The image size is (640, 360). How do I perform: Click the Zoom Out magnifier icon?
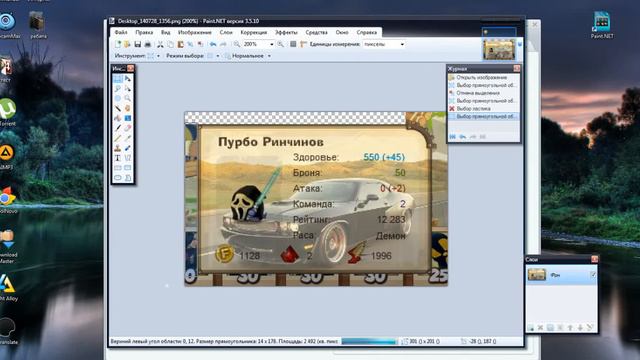[x=237, y=44]
